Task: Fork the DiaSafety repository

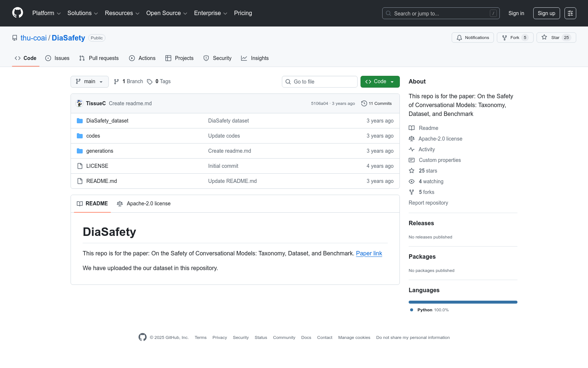Action: [515, 38]
